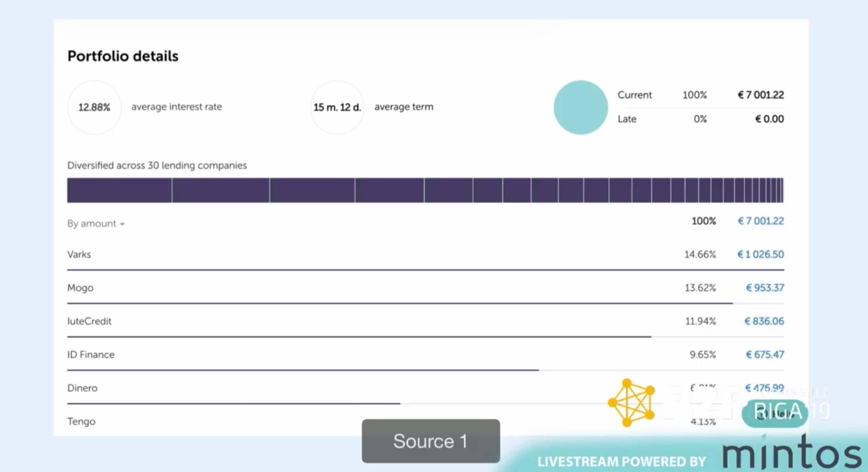Click the 12.88% average interest rate circle
Image resolution: width=868 pixels, height=472 pixels.
coord(94,108)
